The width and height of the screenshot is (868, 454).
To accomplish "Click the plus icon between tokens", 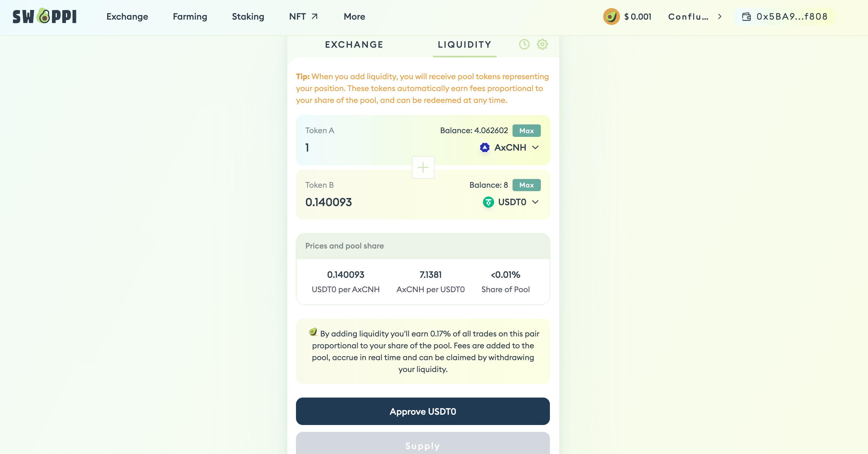I will [x=423, y=167].
